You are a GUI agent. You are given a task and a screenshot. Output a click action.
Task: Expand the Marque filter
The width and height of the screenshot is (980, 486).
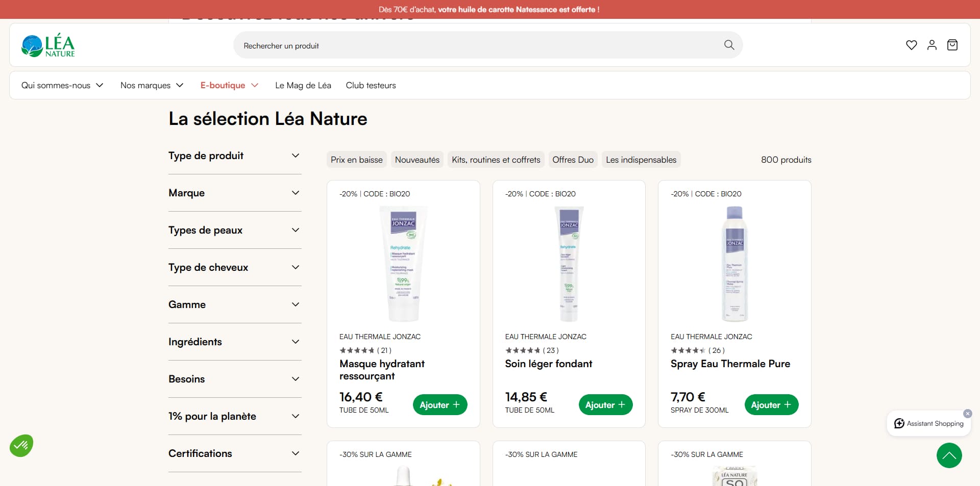point(235,193)
